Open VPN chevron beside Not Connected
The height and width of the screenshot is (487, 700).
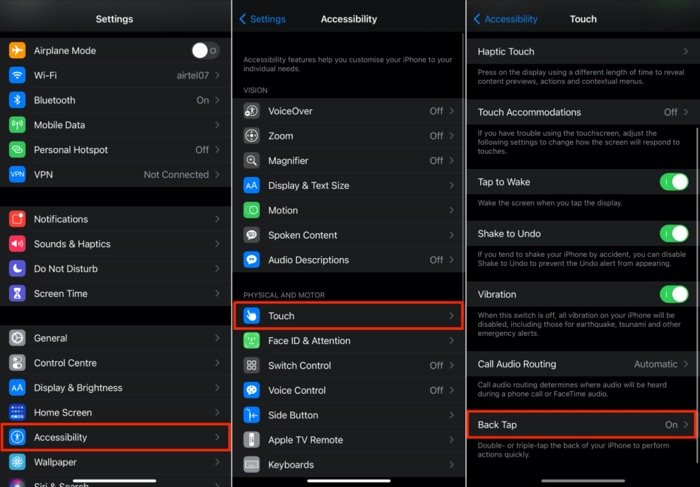(217, 175)
